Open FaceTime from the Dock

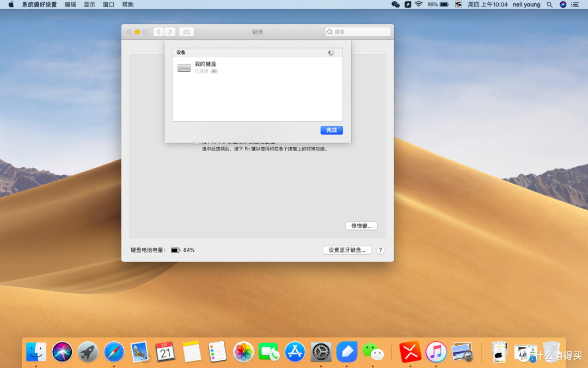point(269,352)
